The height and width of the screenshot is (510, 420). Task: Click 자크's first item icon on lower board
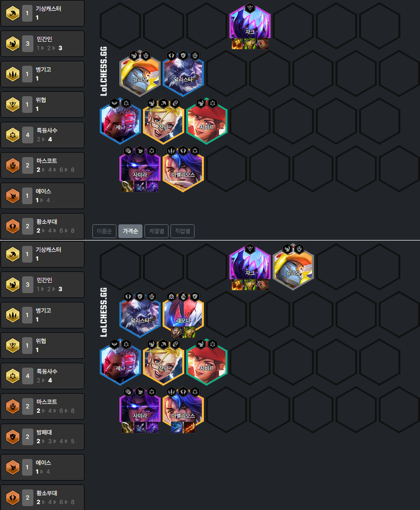pos(238,285)
